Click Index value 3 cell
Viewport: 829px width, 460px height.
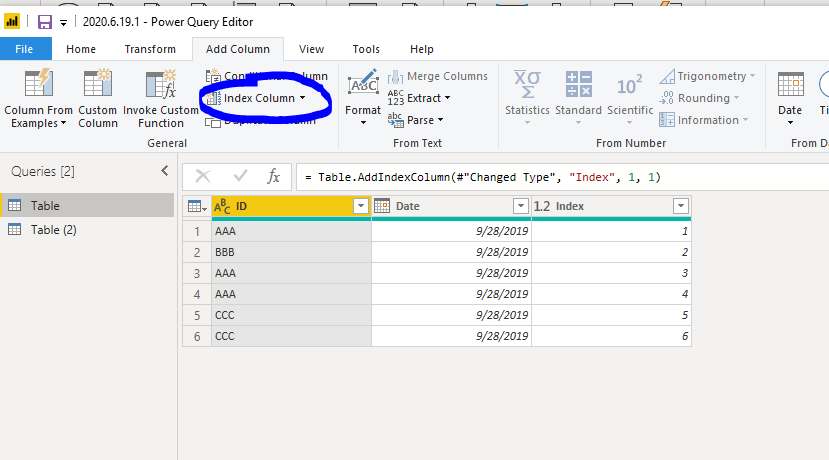(x=611, y=273)
